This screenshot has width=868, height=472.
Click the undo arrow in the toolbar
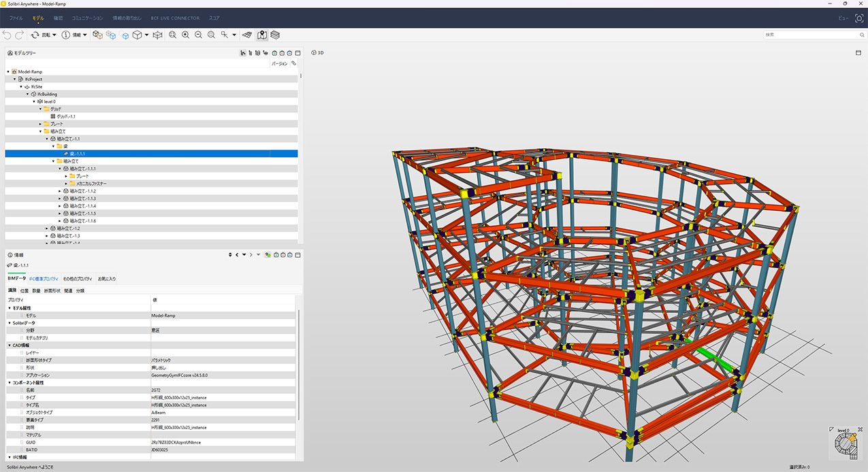tap(7, 35)
